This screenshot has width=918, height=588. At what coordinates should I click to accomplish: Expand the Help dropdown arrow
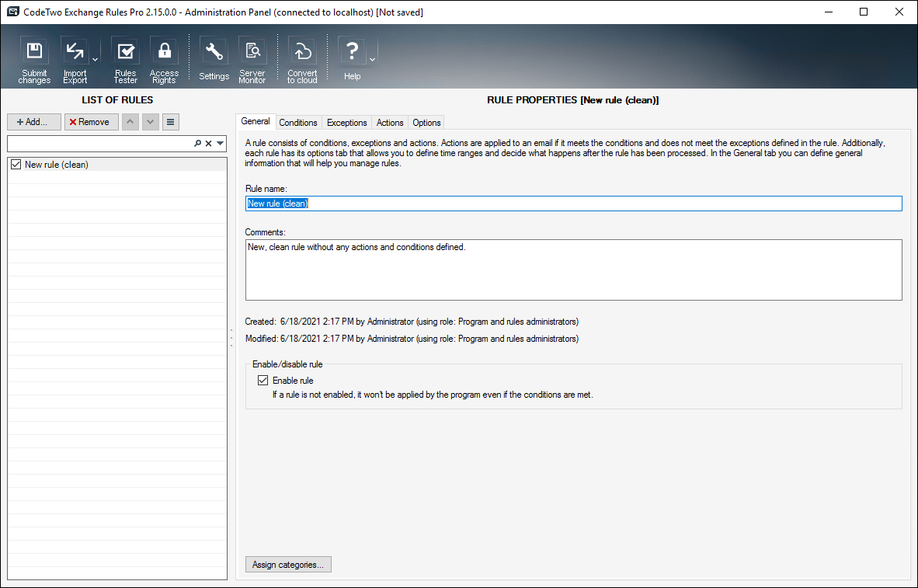point(372,60)
